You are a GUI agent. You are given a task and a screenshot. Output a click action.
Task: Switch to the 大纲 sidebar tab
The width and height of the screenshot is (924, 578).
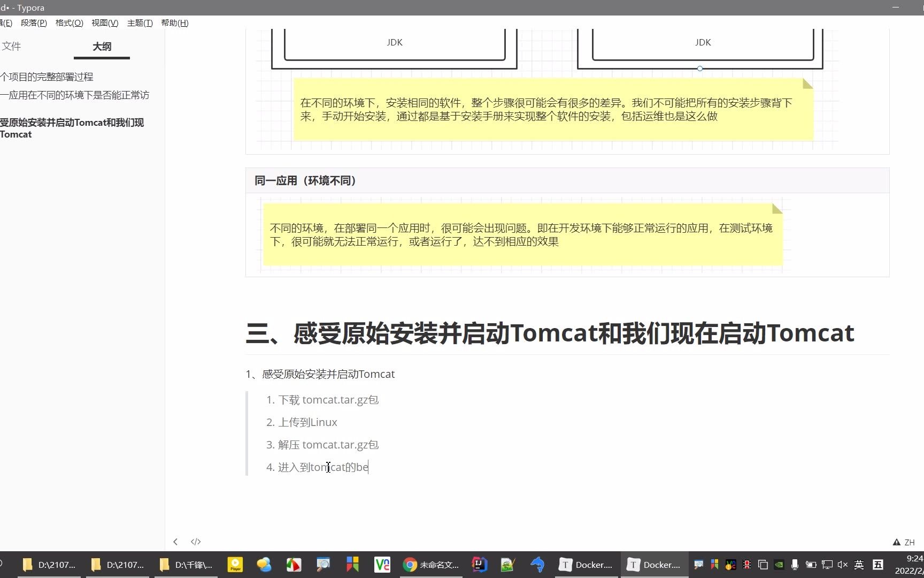click(102, 47)
